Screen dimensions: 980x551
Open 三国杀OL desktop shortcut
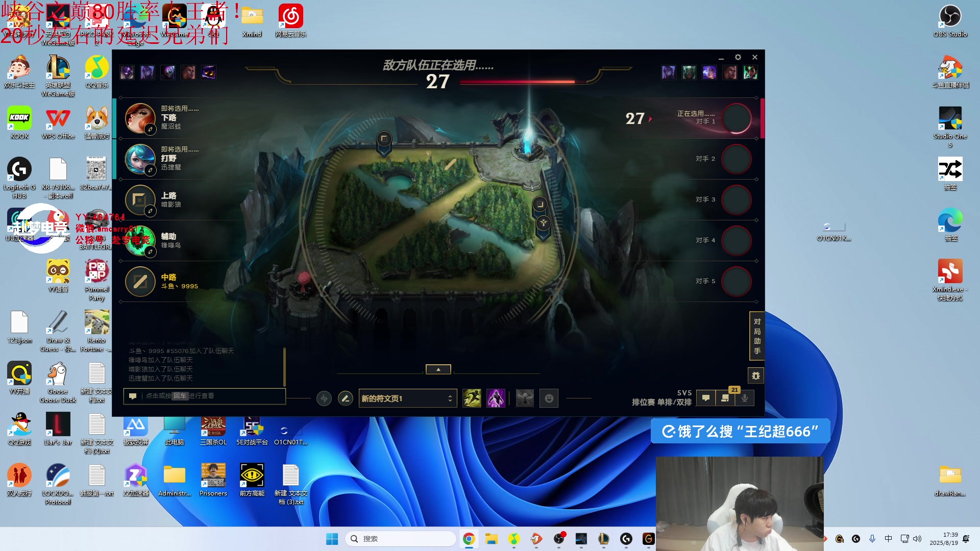[x=213, y=432]
